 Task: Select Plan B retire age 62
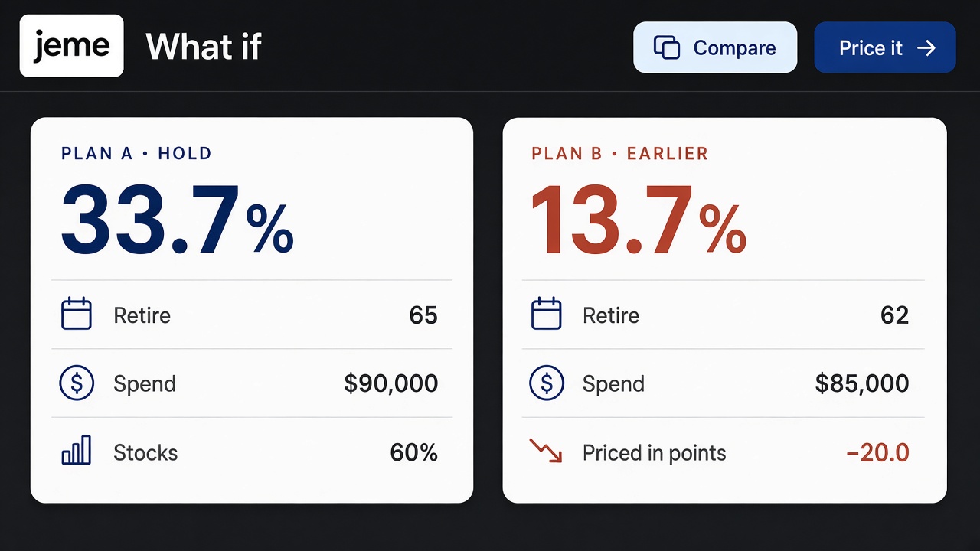pos(894,315)
